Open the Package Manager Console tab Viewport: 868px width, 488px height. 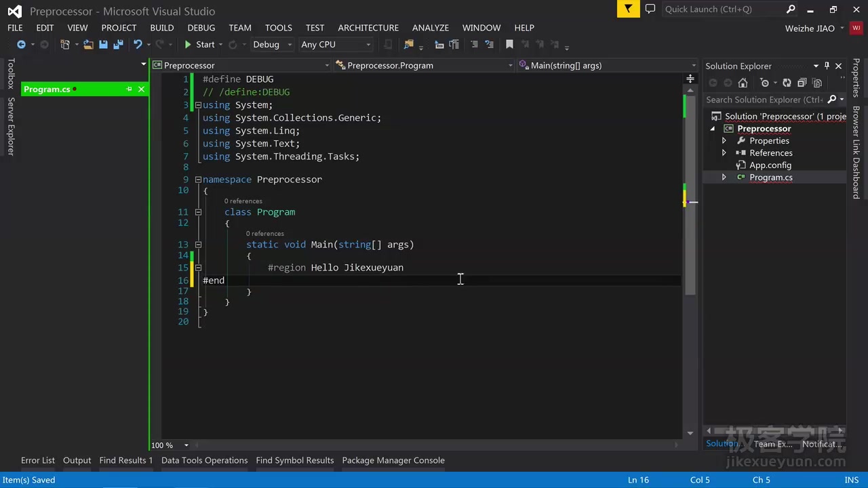tap(393, 460)
